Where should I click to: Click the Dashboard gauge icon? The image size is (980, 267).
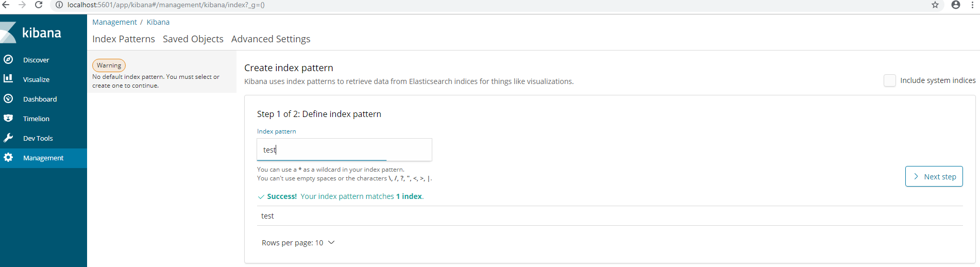[x=8, y=98]
